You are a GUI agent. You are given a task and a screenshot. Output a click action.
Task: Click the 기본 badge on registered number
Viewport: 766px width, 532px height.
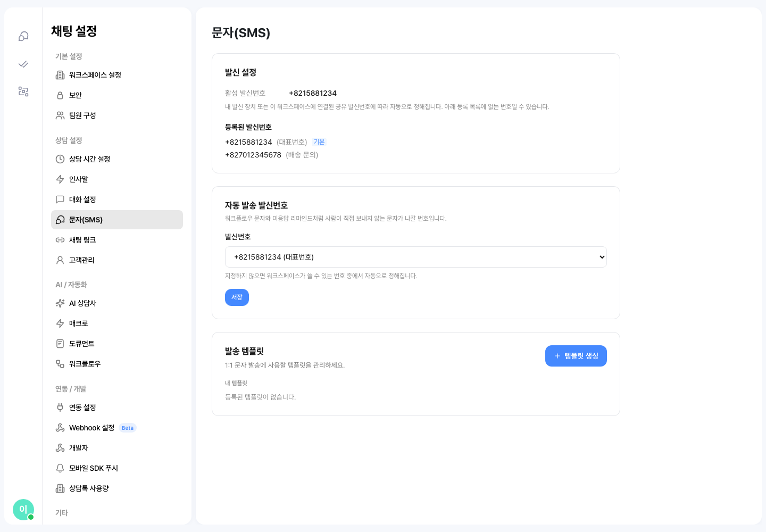click(319, 142)
